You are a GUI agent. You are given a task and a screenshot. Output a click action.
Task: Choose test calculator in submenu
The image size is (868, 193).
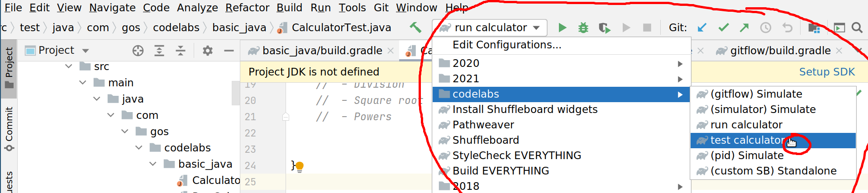coord(773,140)
